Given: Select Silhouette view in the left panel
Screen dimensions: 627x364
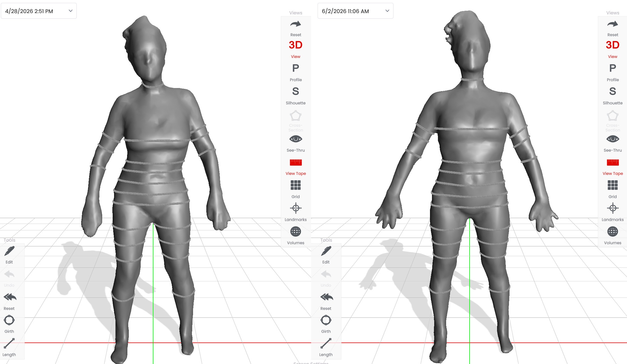Looking at the screenshot, I should point(296,95).
